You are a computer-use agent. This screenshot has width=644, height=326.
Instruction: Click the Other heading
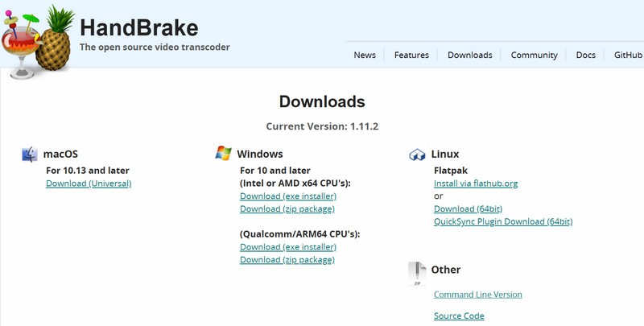pyautogui.click(x=446, y=270)
